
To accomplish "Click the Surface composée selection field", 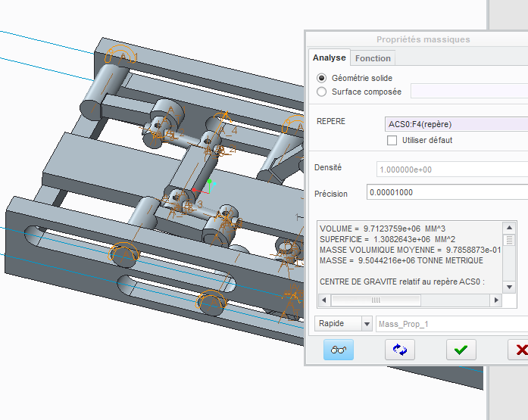I will (468, 92).
